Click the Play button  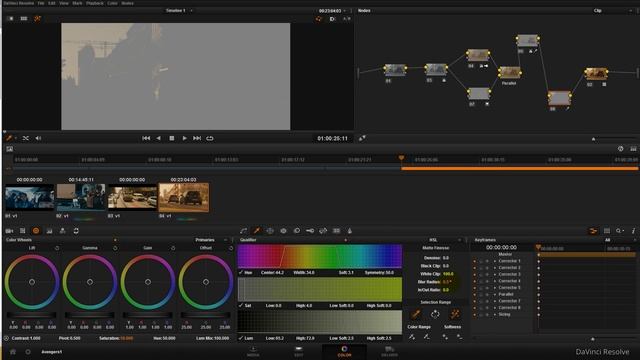(x=184, y=138)
